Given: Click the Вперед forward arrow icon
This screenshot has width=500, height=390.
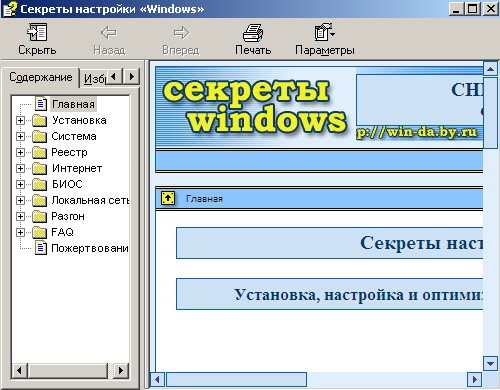Looking at the screenshot, I should tap(181, 33).
